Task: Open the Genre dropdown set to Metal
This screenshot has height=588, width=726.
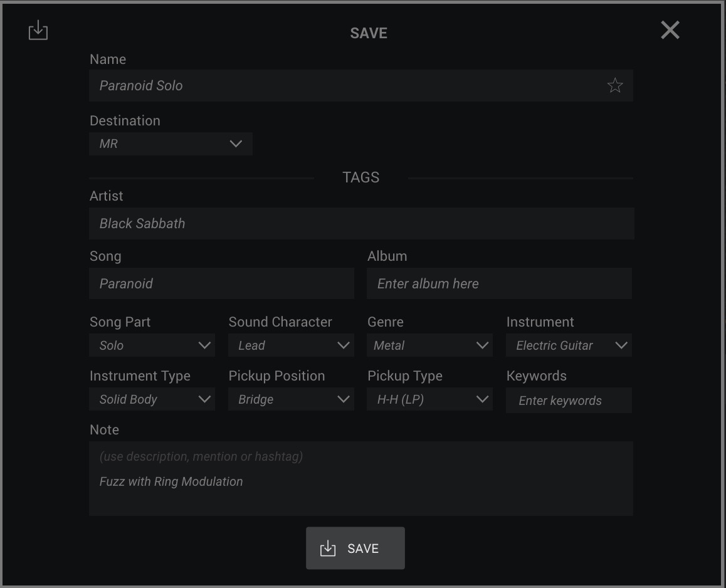Action: (429, 345)
